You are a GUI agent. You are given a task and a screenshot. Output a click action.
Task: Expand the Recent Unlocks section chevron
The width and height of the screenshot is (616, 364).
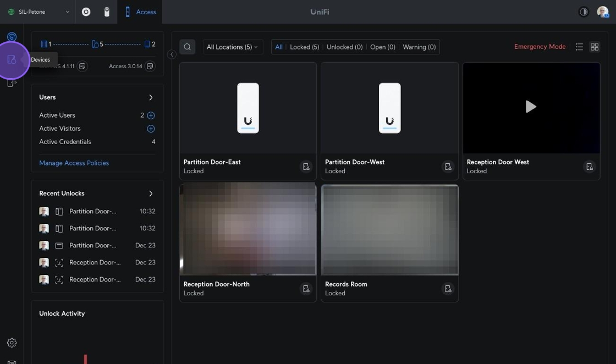(x=151, y=194)
